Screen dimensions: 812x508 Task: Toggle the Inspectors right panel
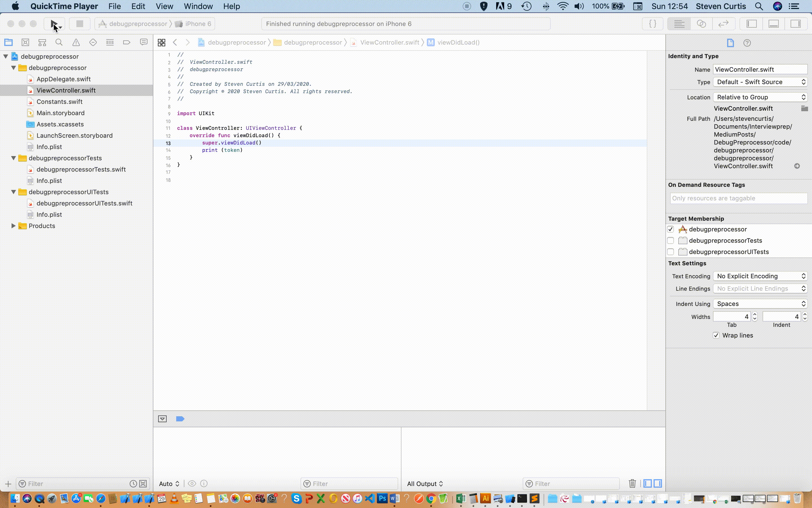[x=796, y=24]
